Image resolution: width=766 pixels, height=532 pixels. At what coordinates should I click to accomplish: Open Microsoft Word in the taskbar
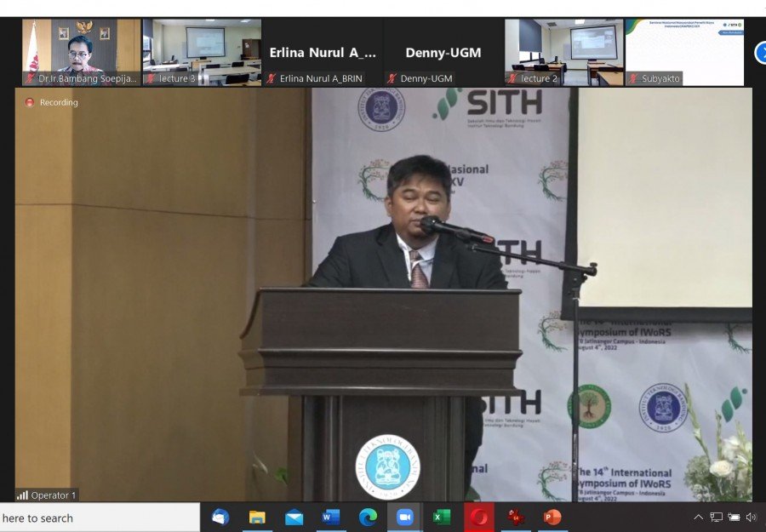pyautogui.click(x=331, y=518)
